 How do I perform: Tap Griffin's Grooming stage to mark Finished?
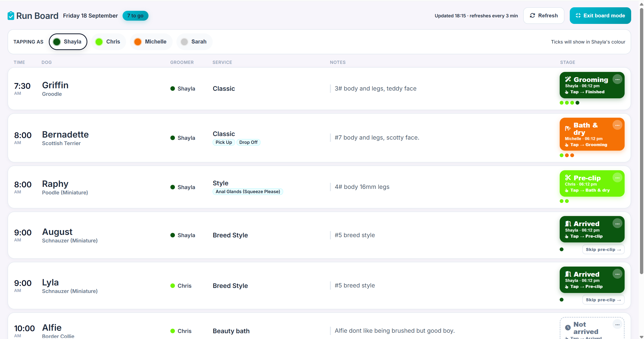click(x=592, y=85)
